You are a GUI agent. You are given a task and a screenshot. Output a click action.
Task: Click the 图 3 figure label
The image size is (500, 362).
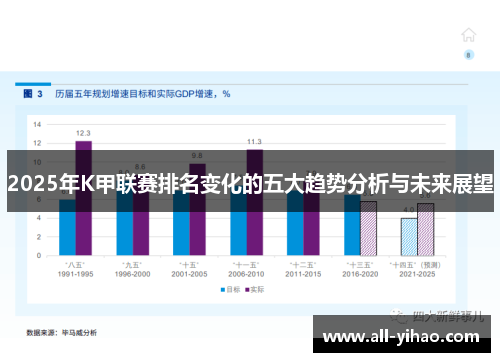point(33,94)
